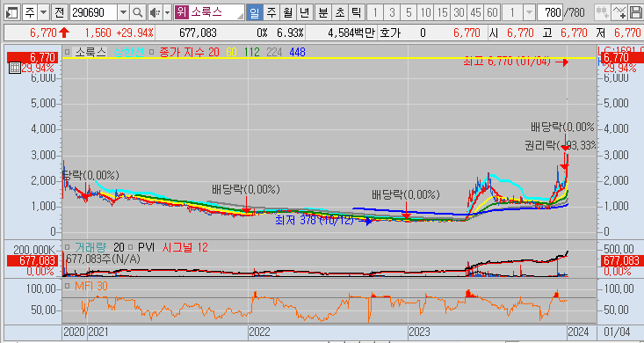This screenshot has height=343, width=644.
Task: Click the 4,584백만 trading value
Action: pyautogui.click(x=352, y=33)
